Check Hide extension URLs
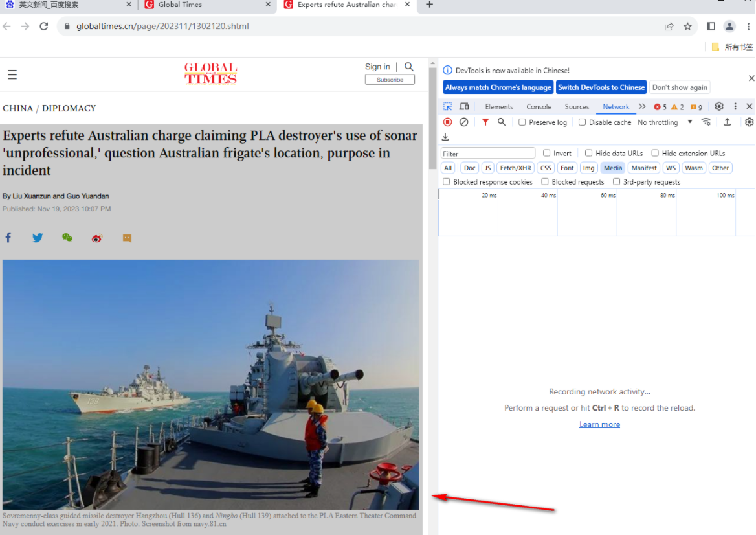The height and width of the screenshot is (535, 756). click(655, 153)
